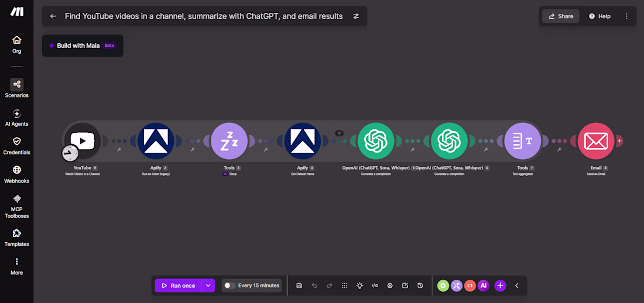The image size is (644, 303).
Task: Click wrench between Text aggregator and Email
Action: coord(559,149)
